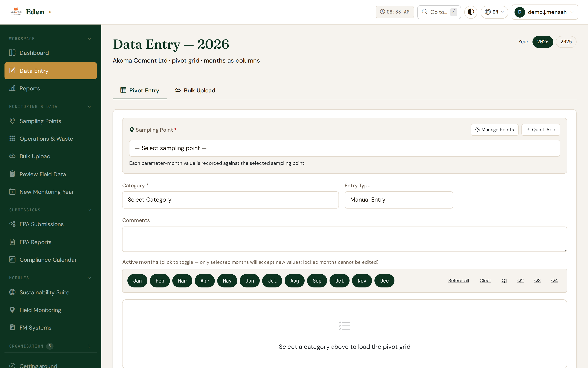This screenshot has height=368, width=588.
Task: Toggle the Apr active month
Action: (205, 281)
